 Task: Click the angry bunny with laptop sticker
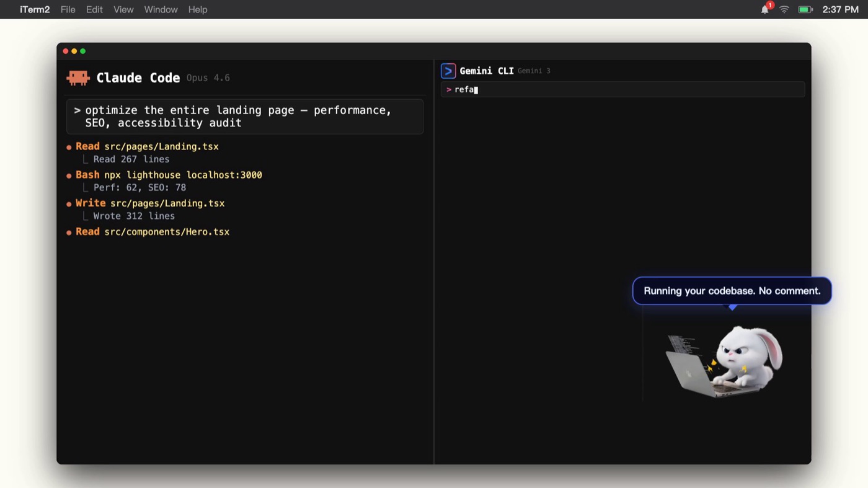click(724, 361)
